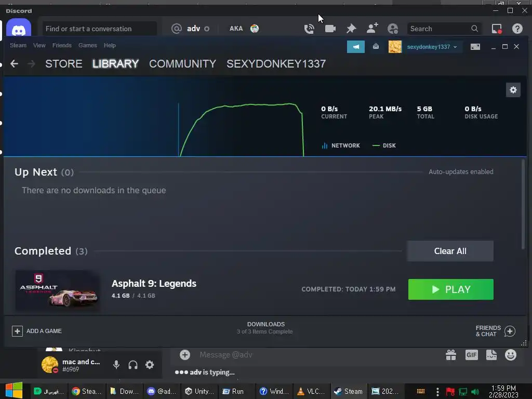Click system tray volume icon
Screen dimensions: 532x399
[x=475, y=392]
